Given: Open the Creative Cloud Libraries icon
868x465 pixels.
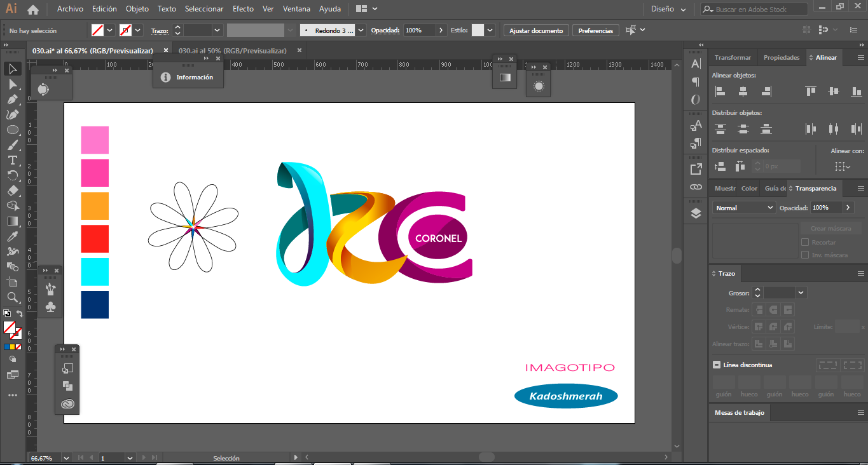Looking at the screenshot, I should [68, 403].
